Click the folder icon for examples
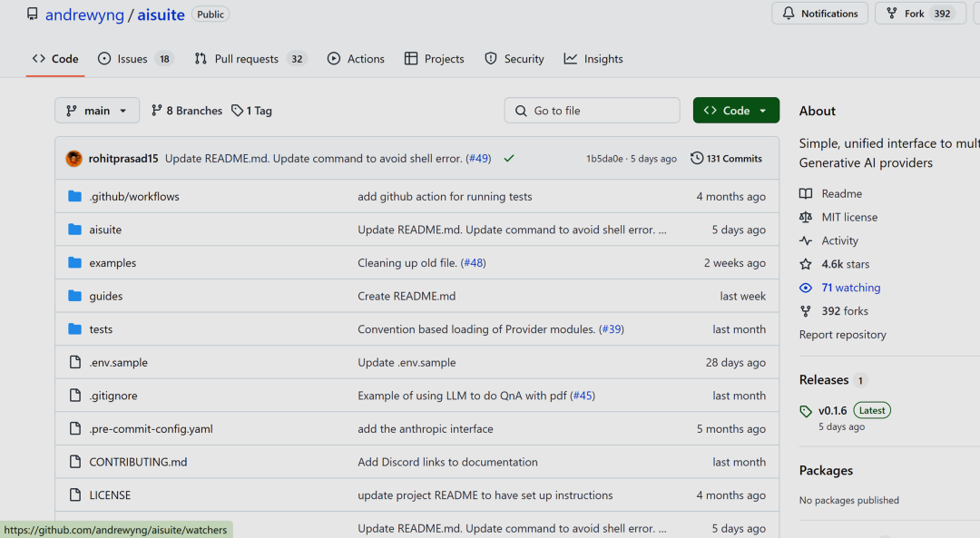The width and height of the screenshot is (980, 538). pos(75,262)
